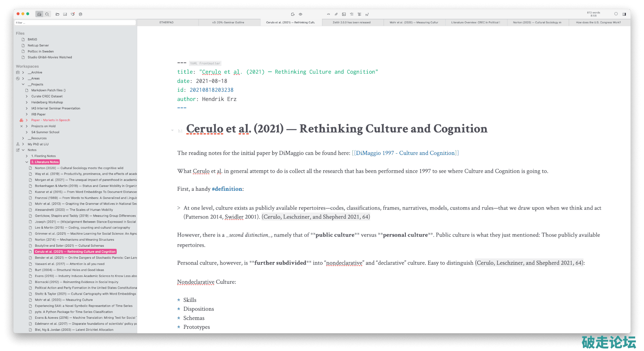The height and width of the screenshot is (351, 644).
Task: Click the open workspace folder icon
Action: click(58, 14)
